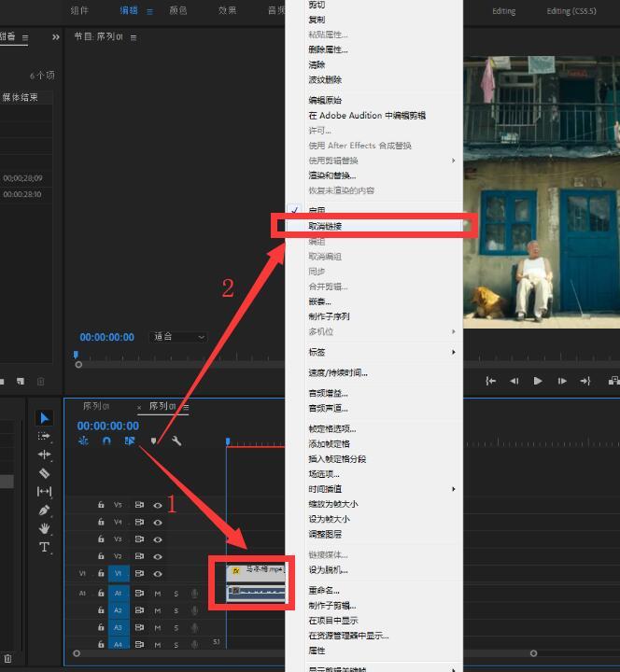Choose 在 Adobe Audition 中编辑剪辑
The image size is (620, 672).
(x=373, y=116)
